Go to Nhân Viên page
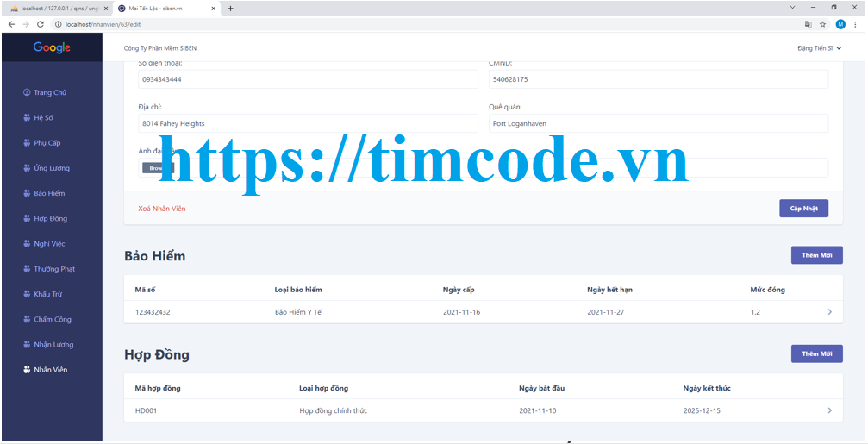The width and height of the screenshot is (868, 444). click(x=50, y=370)
